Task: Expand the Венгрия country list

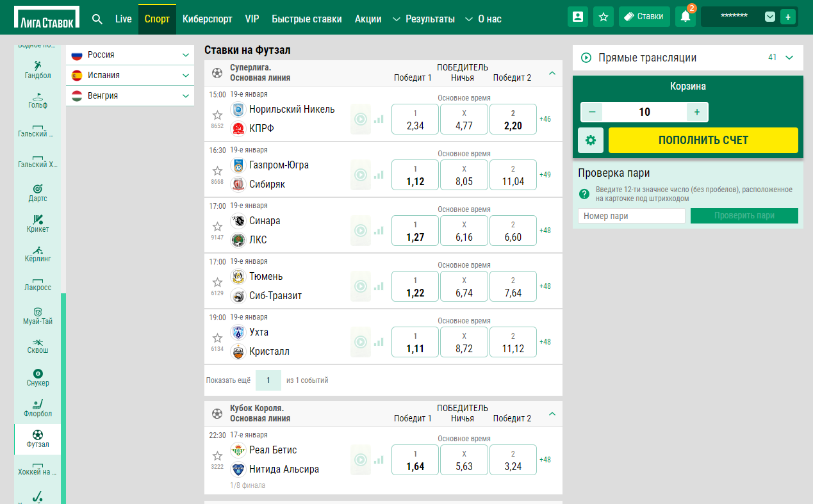Action: [x=130, y=96]
